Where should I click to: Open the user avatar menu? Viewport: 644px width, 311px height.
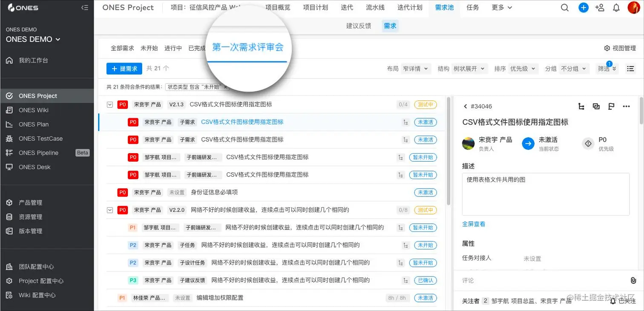coord(634,8)
